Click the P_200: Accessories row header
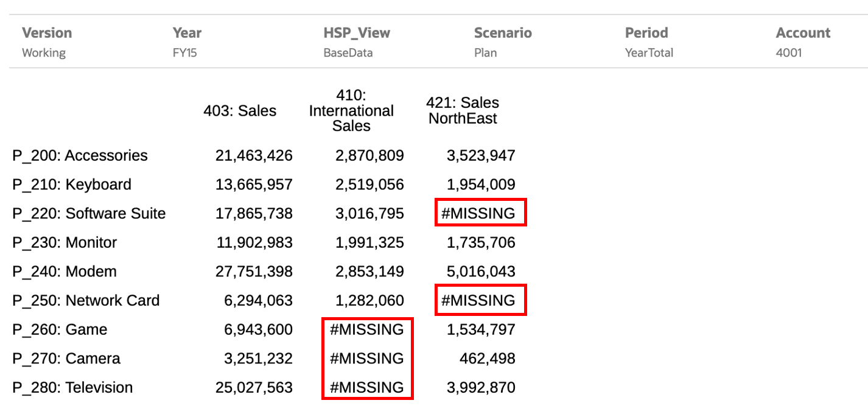 click(x=80, y=156)
